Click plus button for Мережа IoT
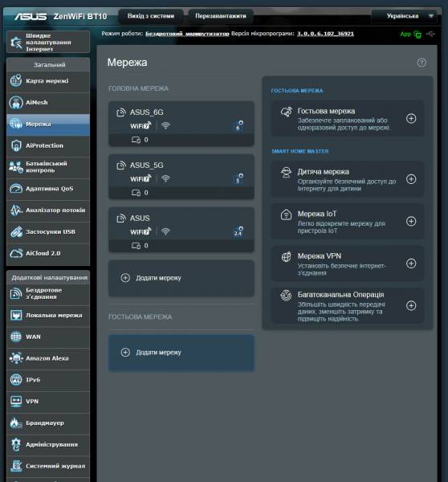This screenshot has width=448, height=482. (x=411, y=222)
